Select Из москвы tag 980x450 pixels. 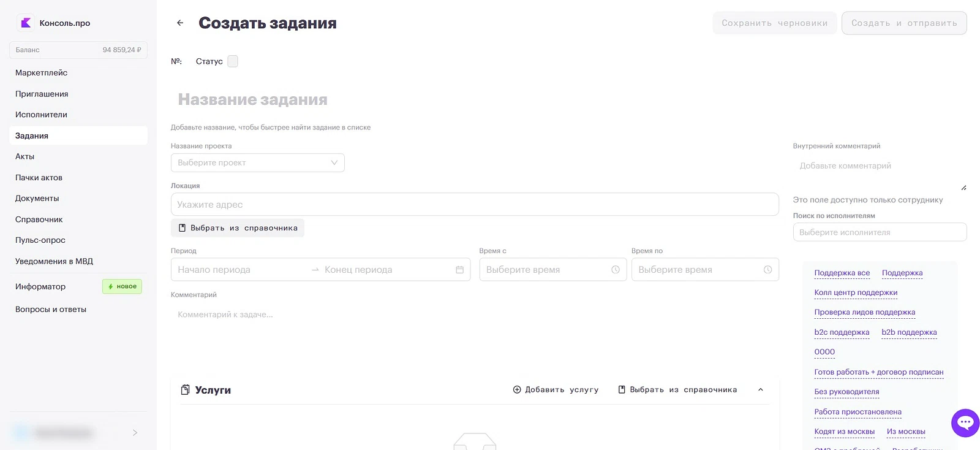pyautogui.click(x=906, y=432)
